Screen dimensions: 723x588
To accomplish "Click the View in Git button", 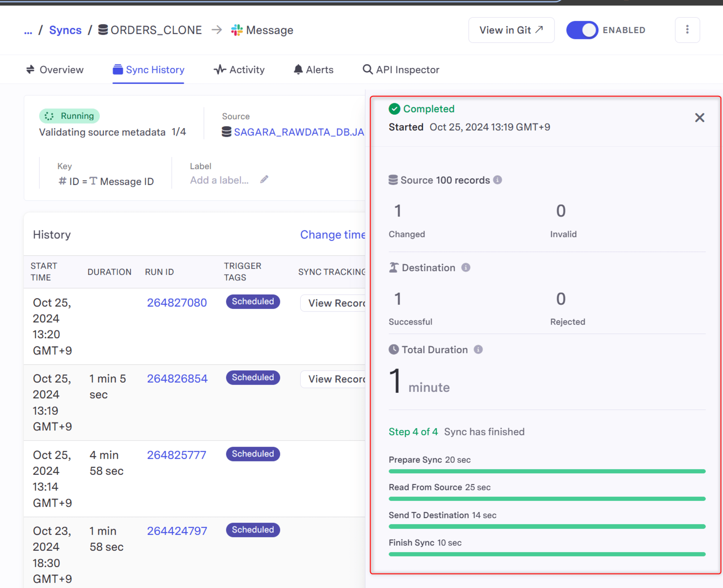I will (x=511, y=30).
